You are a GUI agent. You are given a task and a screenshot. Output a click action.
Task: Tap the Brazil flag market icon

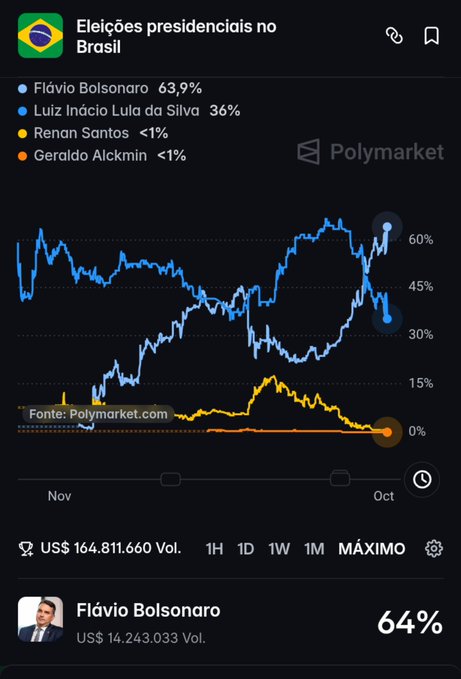pos(40,36)
